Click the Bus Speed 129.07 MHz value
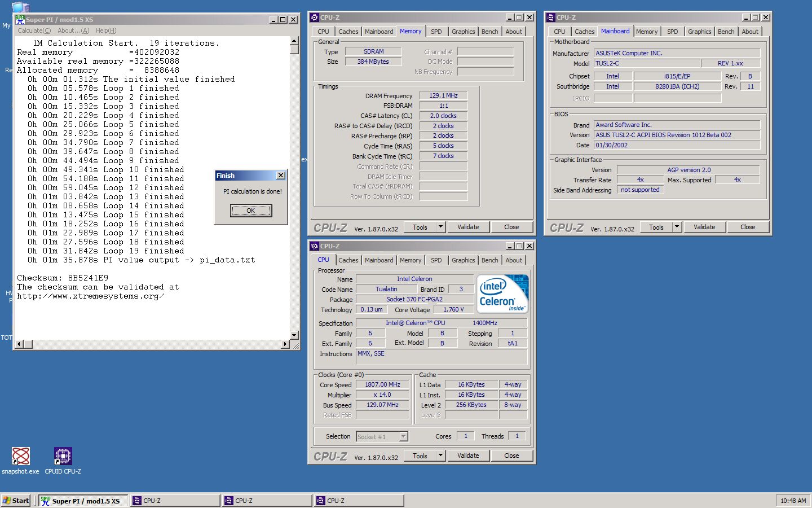Screen dimensions: 812x508 (x=382, y=405)
